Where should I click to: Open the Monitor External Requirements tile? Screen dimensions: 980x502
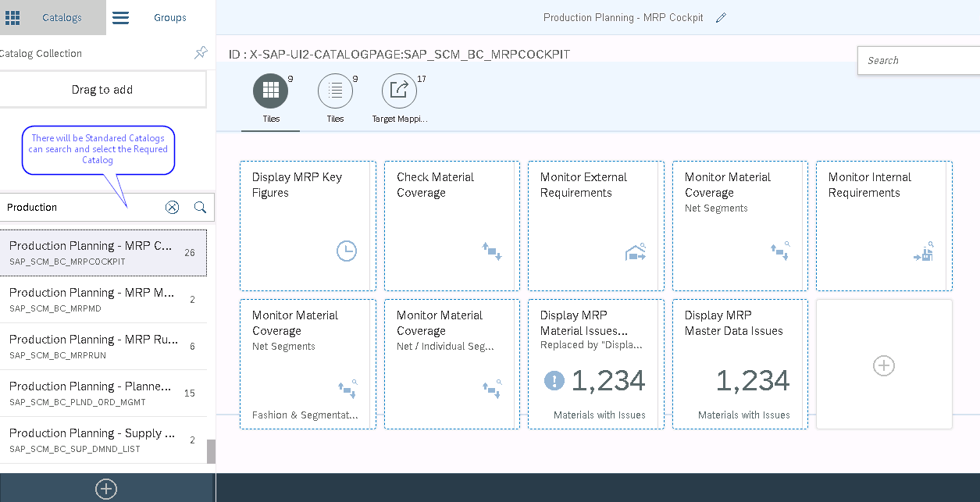[x=595, y=226]
